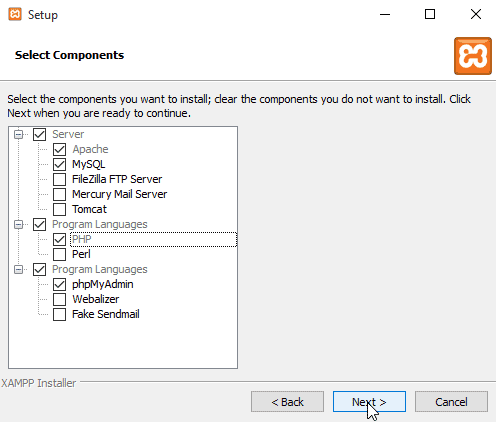Uncheck the phpMyAdmin checkbox
This screenshot has width=496, height=422.
(x=59, y=284)
